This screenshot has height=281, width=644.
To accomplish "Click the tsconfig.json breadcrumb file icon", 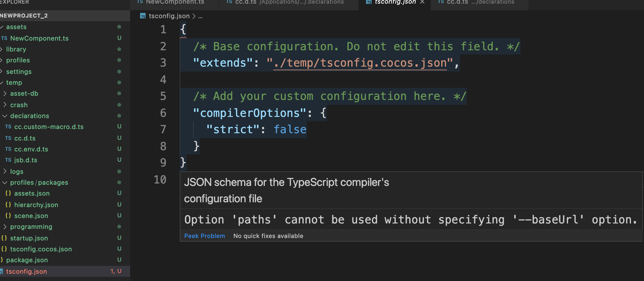I will click(143, 16).
